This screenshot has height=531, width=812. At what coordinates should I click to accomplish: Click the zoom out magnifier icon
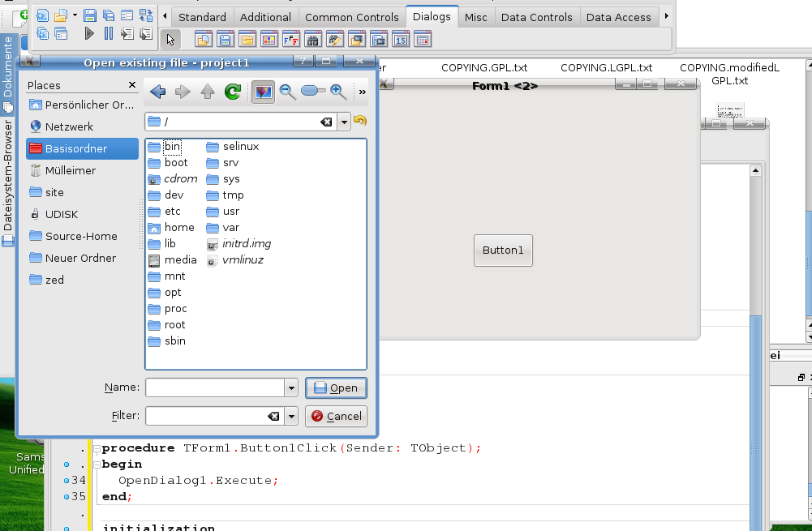point(287,92)
